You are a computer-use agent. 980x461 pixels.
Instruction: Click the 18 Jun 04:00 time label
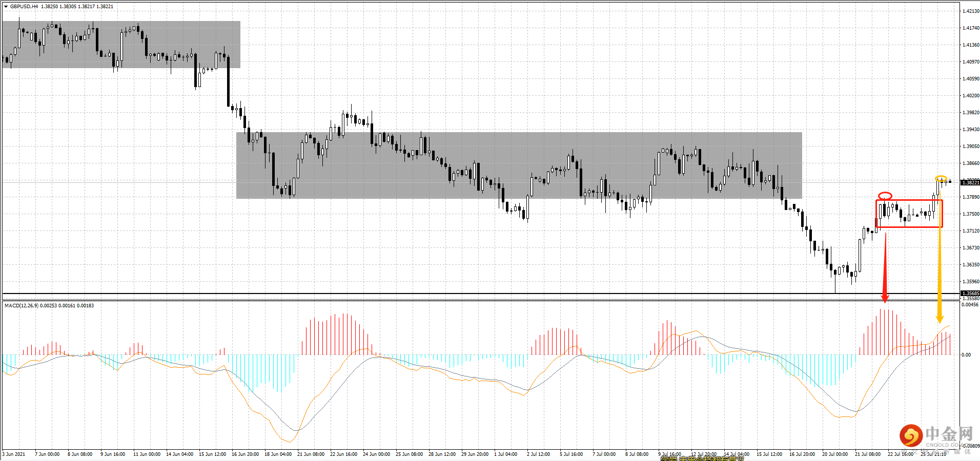[x=278, y=454]
